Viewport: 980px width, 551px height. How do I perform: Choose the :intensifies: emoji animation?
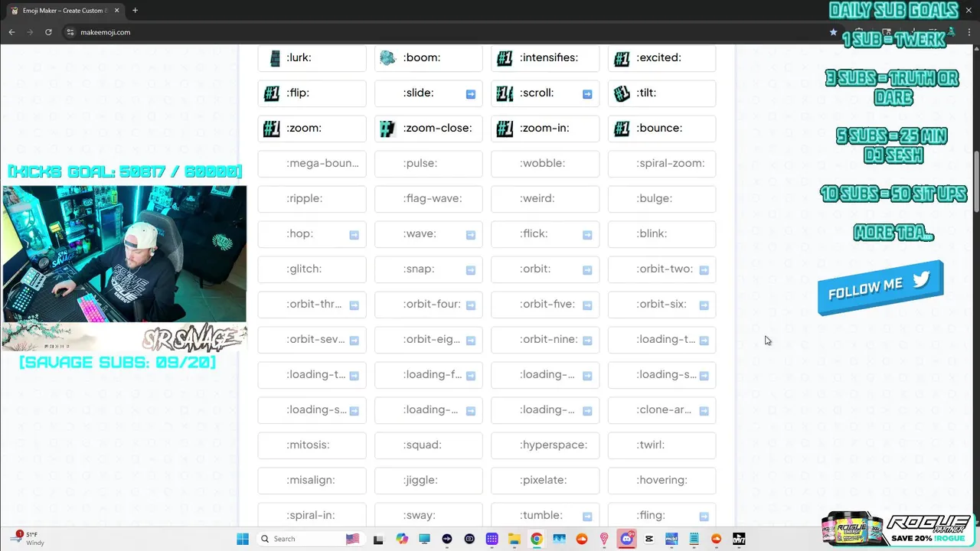[545, 58]
